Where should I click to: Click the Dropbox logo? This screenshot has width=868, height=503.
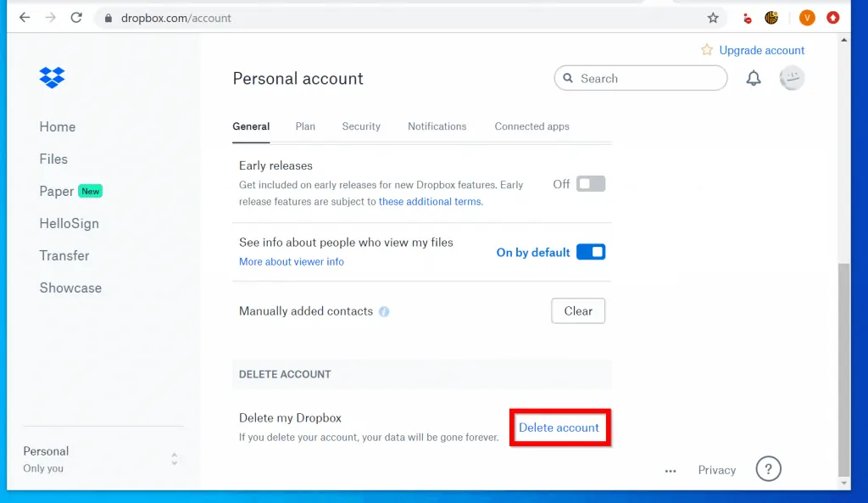(52, 77)
